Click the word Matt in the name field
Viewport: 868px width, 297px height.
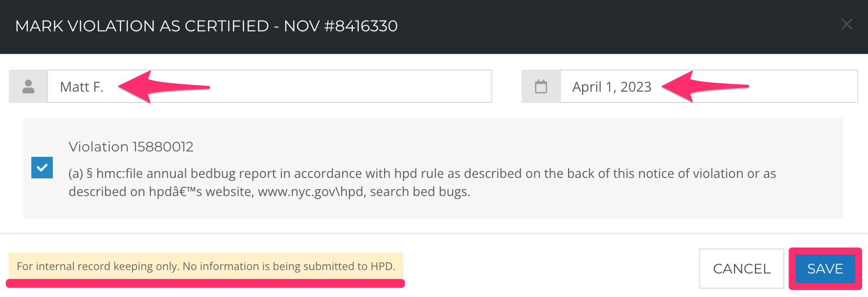(x=74, y=87)
